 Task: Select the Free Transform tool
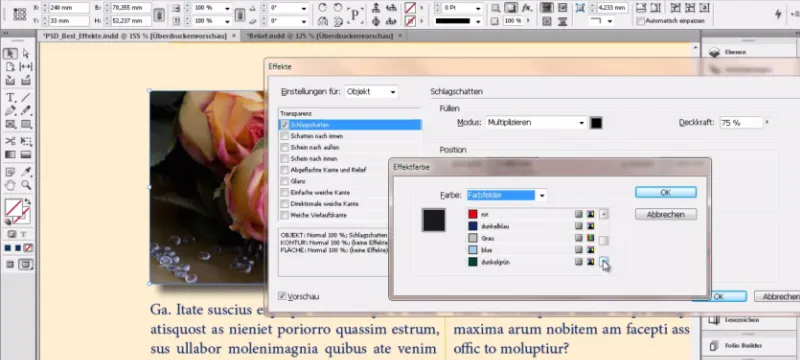point(26,141)
